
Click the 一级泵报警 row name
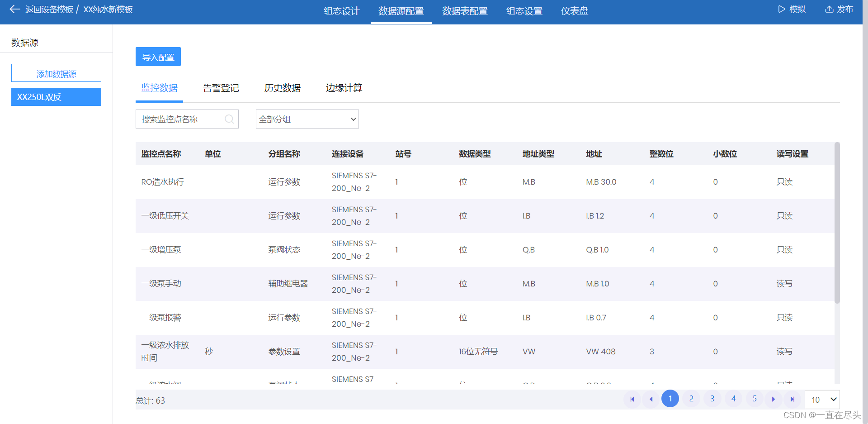pyautogui.click(x=161, y=318)
